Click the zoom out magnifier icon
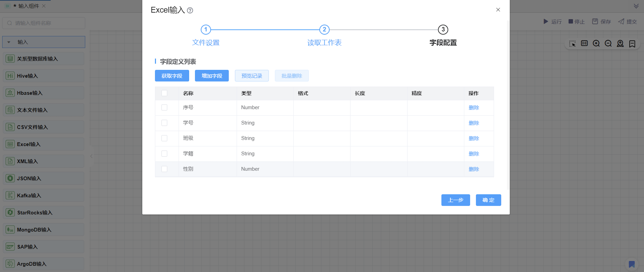The width and height of the screenshot is (644, 272). pos(608,43)
